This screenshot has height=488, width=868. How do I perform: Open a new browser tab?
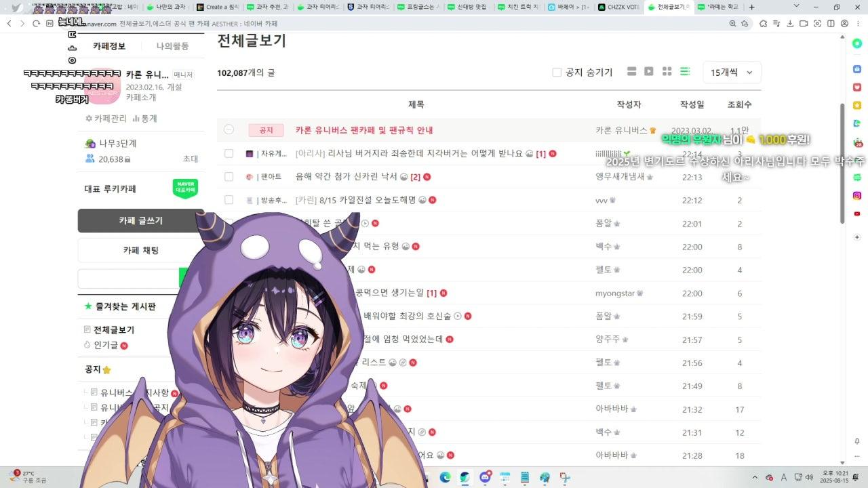751,7
